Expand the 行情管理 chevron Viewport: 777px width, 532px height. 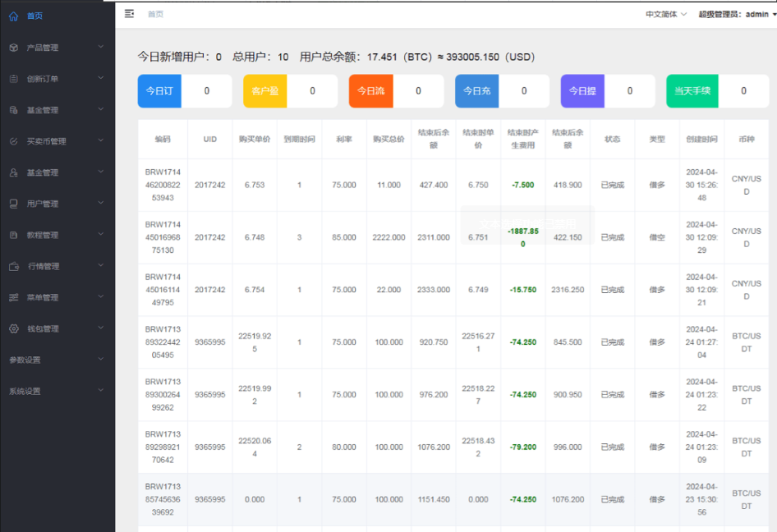click(100, 265)
